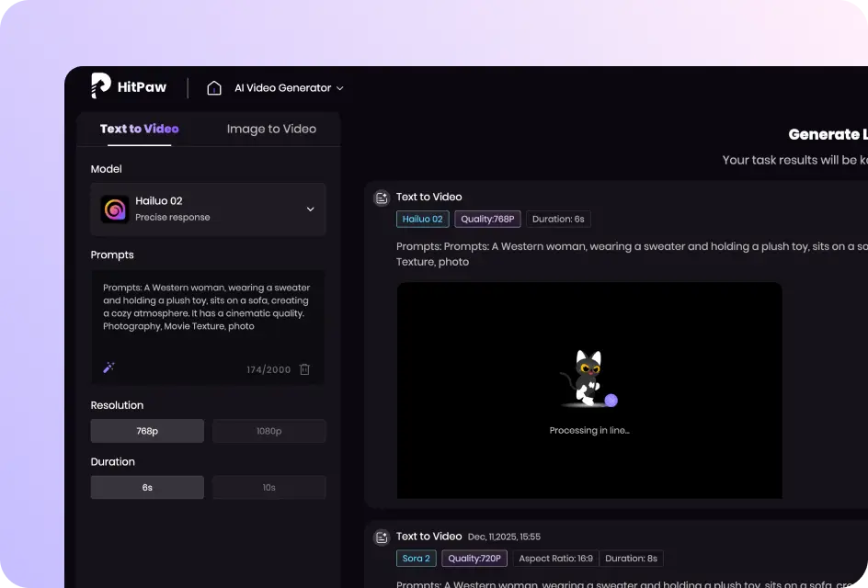Image resolution: width=868 pixels, height=588 pixels.
Task: Click the magic wand prompt enhance icon
Action: [x=108, y=368]
